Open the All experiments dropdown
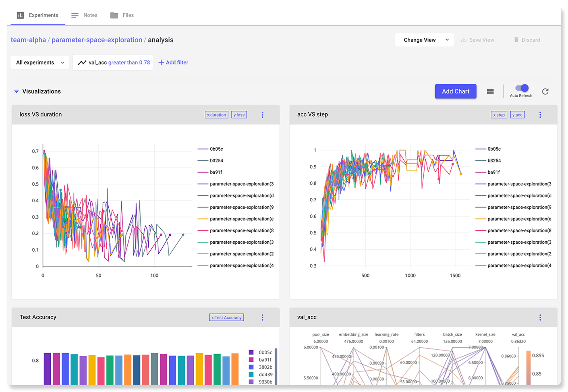This screenshot has height=392, width=568. pos(40,62)
